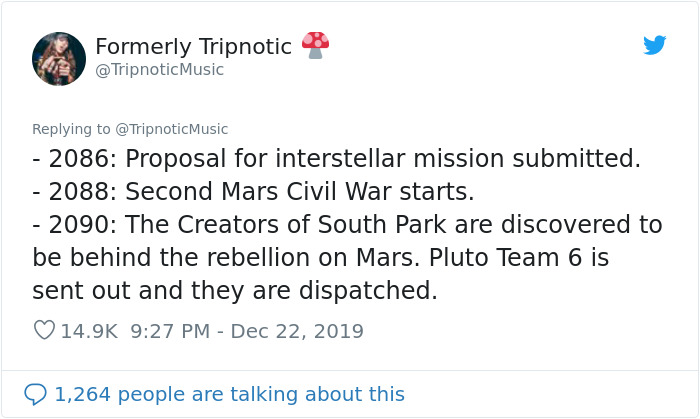Click the Twitter bird logo
The width and height of the screenshot is (700, 419).
(x=654, y=45)
